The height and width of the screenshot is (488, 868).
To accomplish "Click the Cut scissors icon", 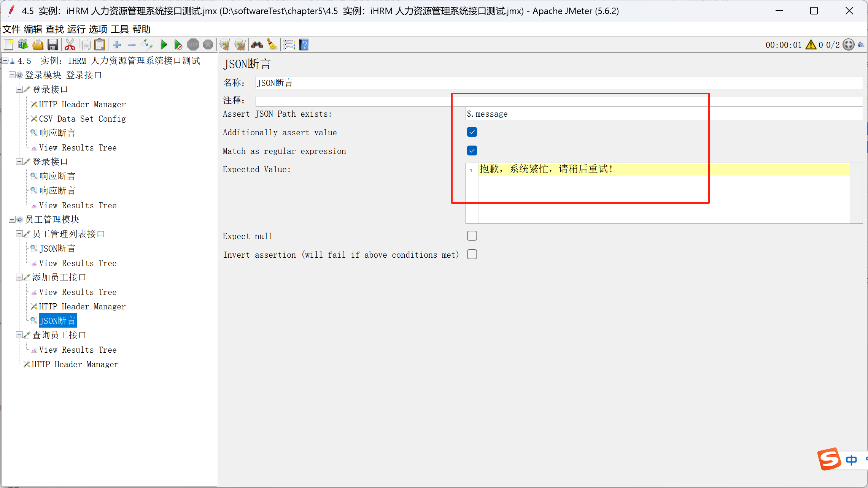I will point(70,44).
